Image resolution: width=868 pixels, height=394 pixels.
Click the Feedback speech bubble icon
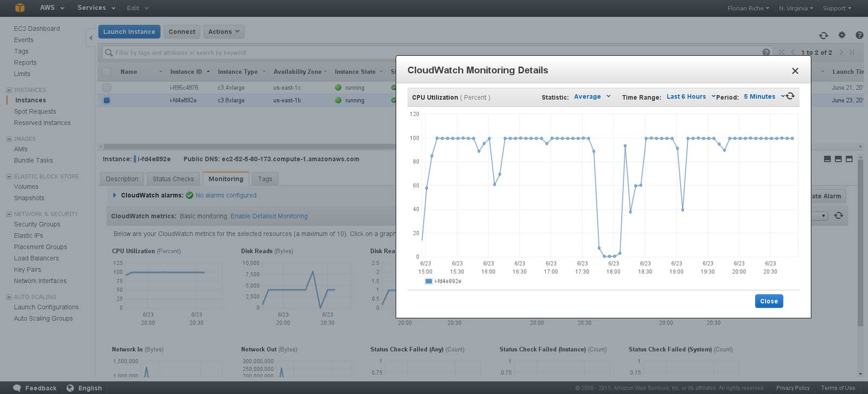tap(17, 388)
